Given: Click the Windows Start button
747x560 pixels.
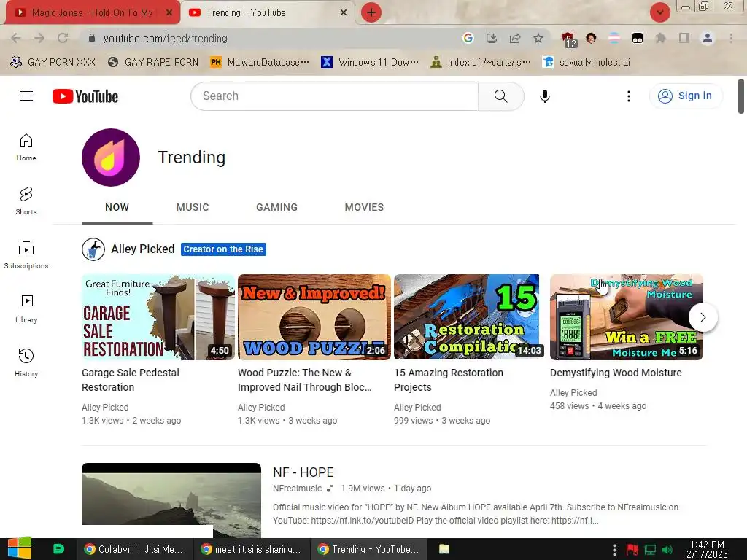Looking at the screenshot, I should [x=20, y=548].
